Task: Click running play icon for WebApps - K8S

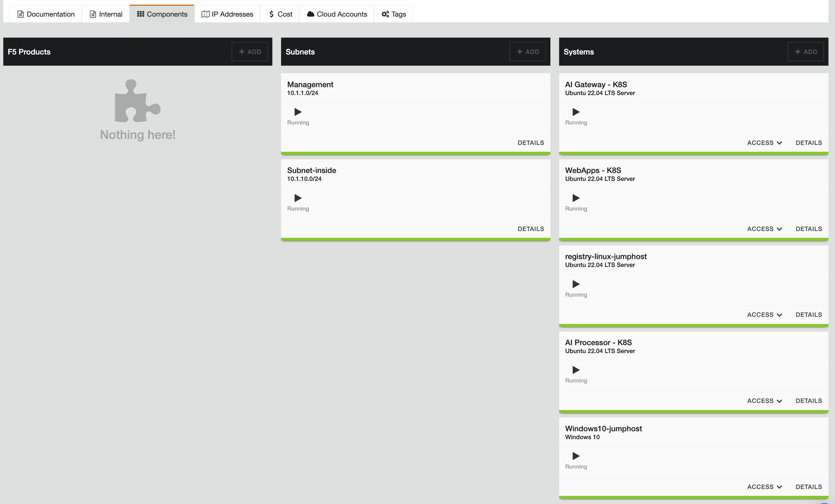Action: coord(576,198)
